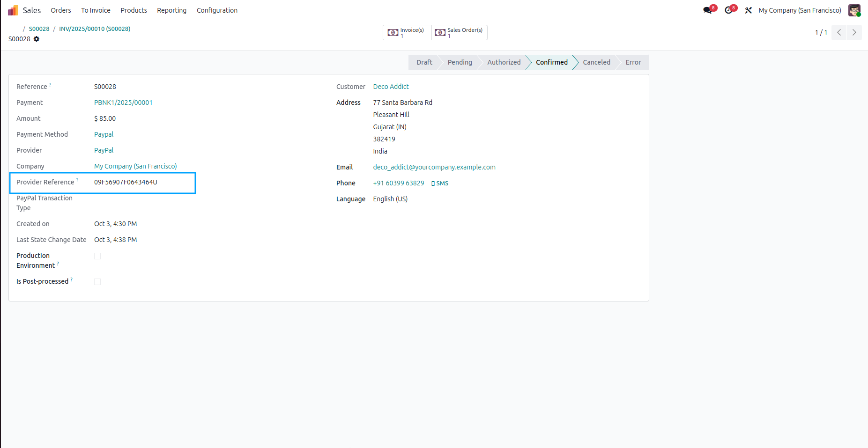Show help for Production Environment field
Image resolution: width=868 pixels, height=448 pixels.
point(58,264)
